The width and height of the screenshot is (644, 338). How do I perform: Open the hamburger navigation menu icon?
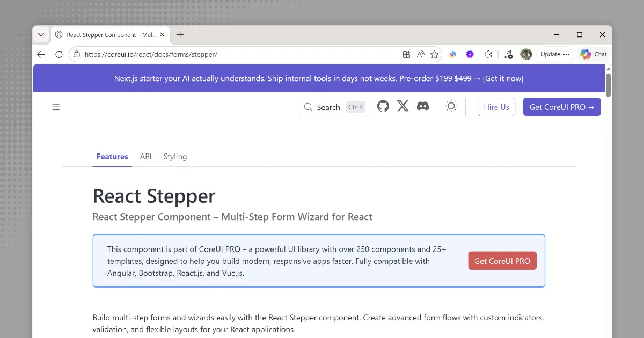(56, 106)
